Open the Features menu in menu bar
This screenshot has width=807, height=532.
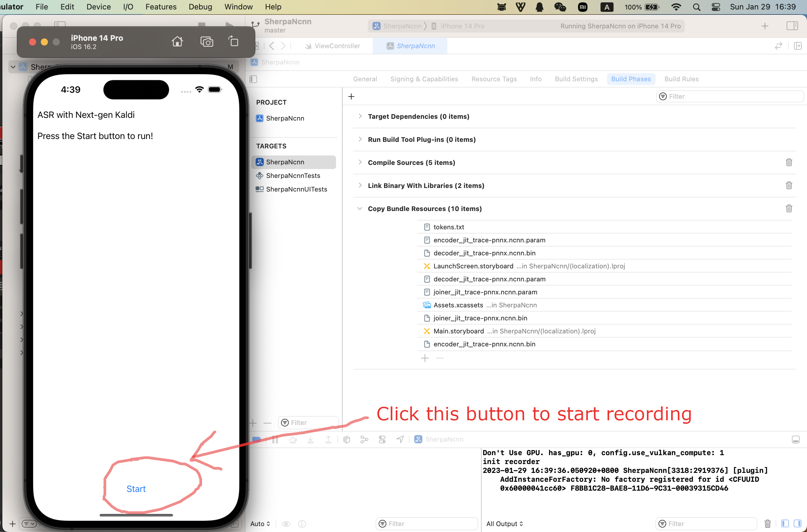pos(161,7)
